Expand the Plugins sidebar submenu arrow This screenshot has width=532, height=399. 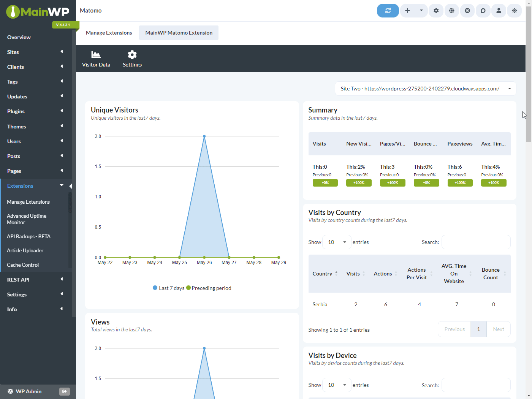pos(62,111)
